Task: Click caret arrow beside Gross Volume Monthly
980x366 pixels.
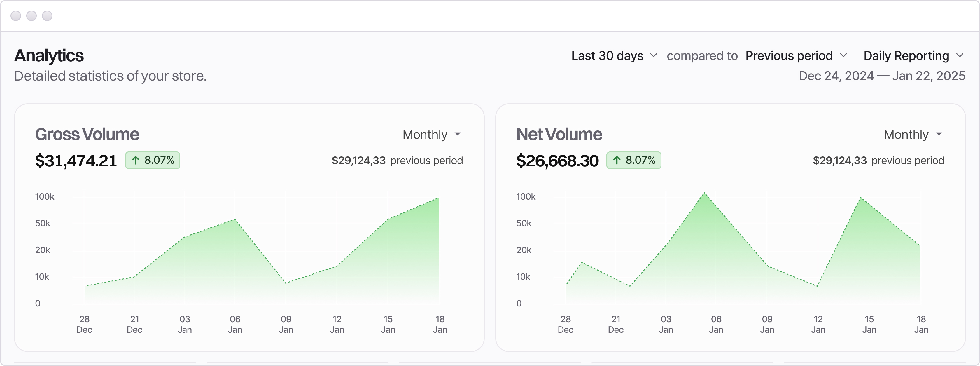Action: pos(458,134)
